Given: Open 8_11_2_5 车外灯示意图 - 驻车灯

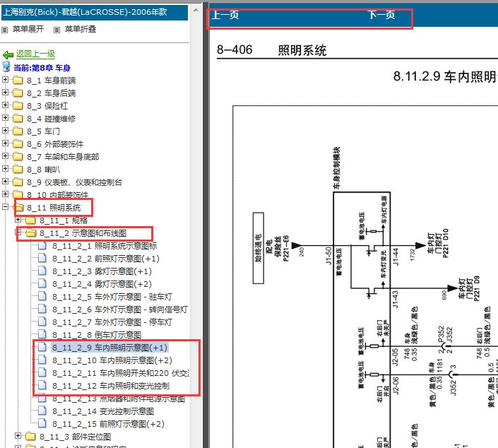Looking at the screenshot, I should coord(112,297).
